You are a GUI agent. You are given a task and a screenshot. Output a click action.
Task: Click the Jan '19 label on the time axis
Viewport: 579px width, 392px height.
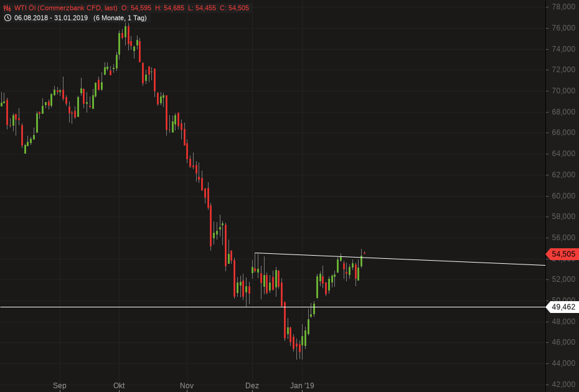pyautogui.click(x=304, y=386)
